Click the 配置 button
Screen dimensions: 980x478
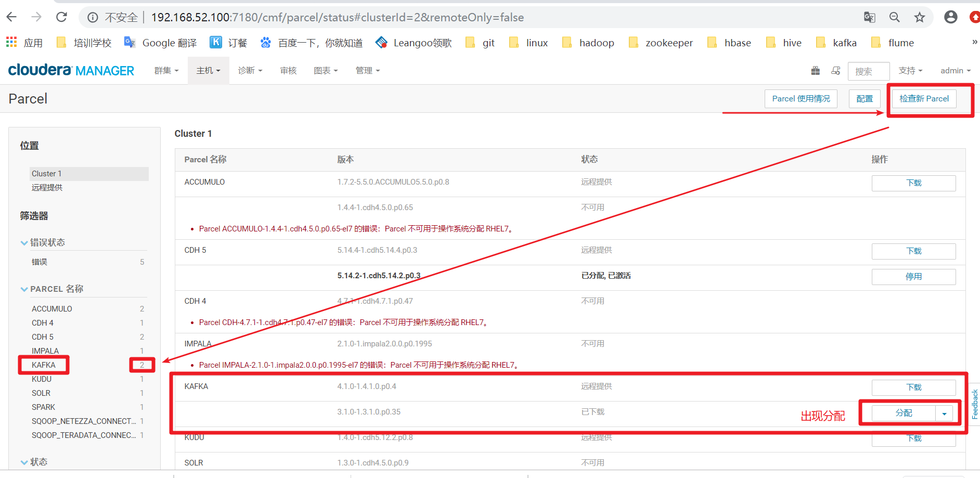click(x=865, y=99)
